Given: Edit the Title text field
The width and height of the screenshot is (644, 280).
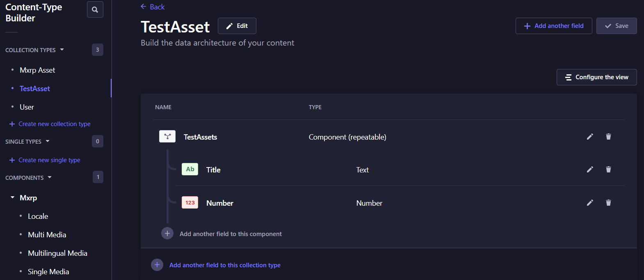Looking at the screenshot, I should coord(590,170).
